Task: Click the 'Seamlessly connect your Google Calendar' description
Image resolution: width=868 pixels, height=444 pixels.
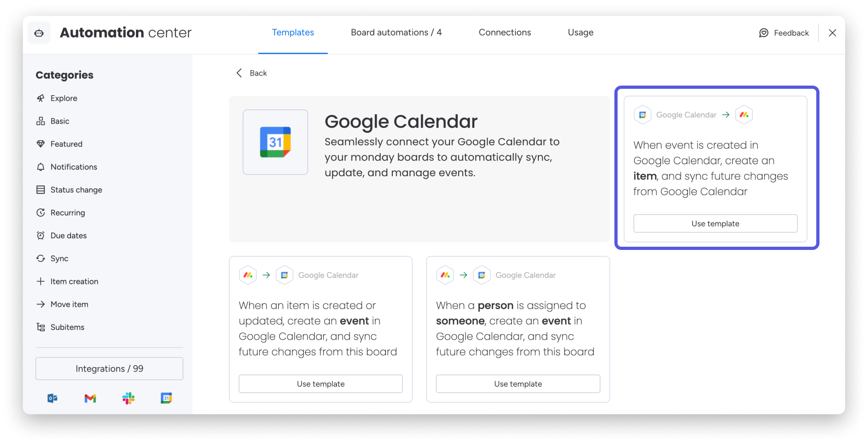Action: click(442, 157)
